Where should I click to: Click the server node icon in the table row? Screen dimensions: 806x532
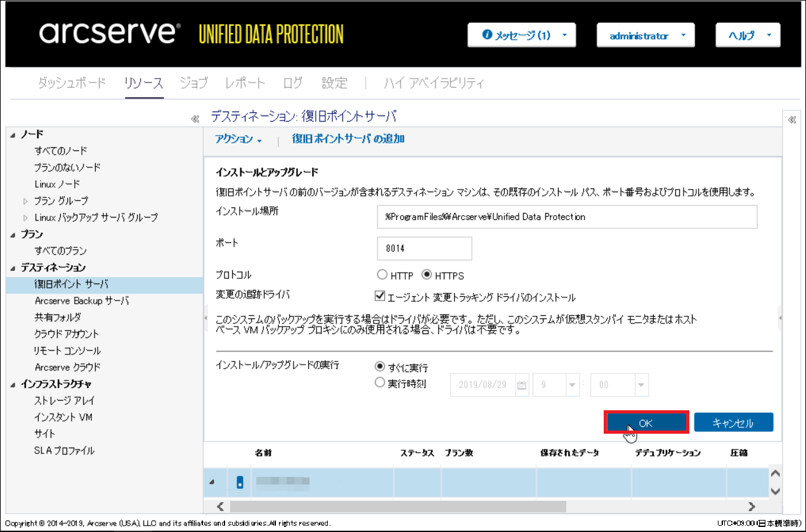coord(240,483)
